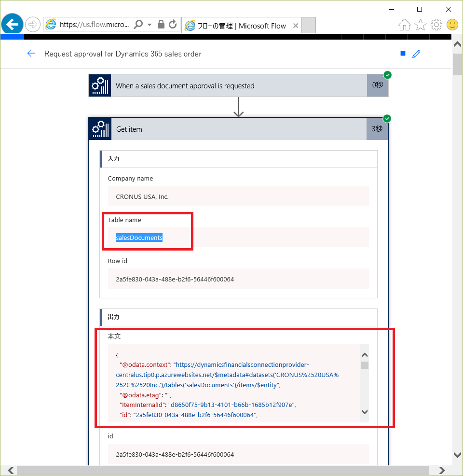Click the 出力 section heading

[114, 317]
